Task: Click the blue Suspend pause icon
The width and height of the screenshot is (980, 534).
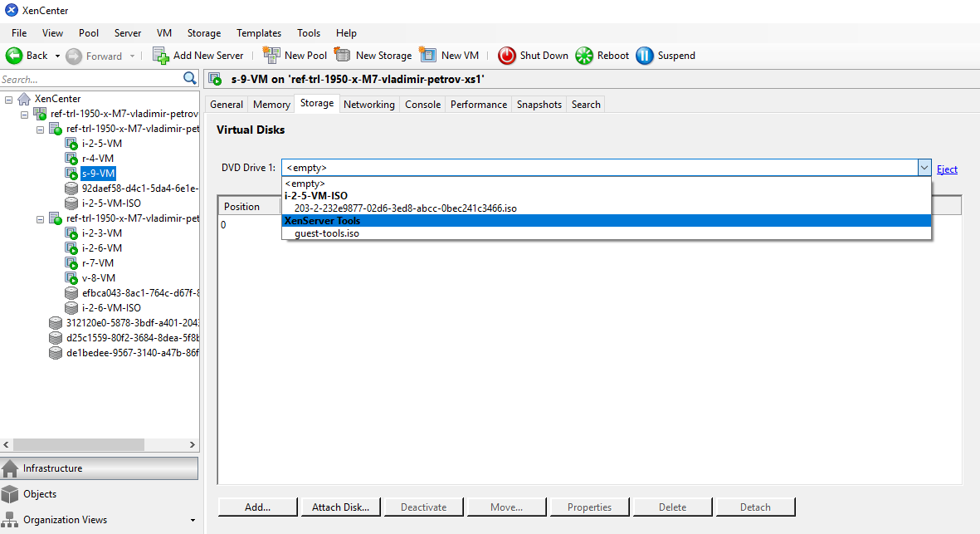Action: point(645,56)
